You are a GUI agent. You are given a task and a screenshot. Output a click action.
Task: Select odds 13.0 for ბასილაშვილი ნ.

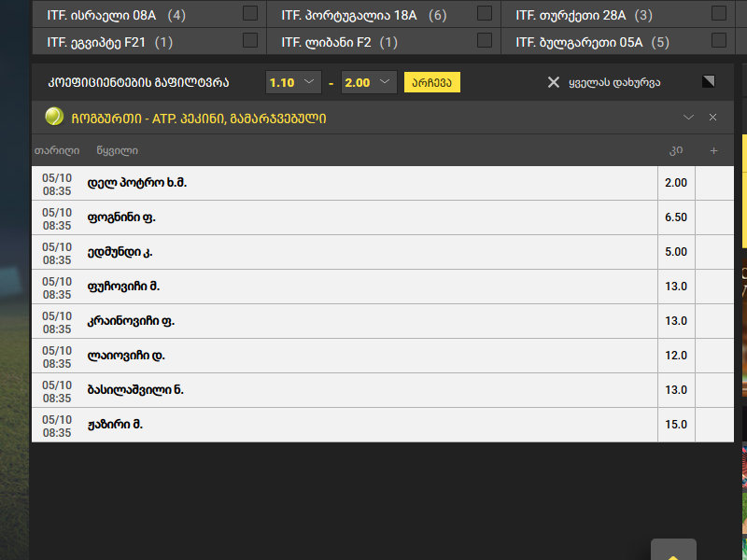click(676, 390)
